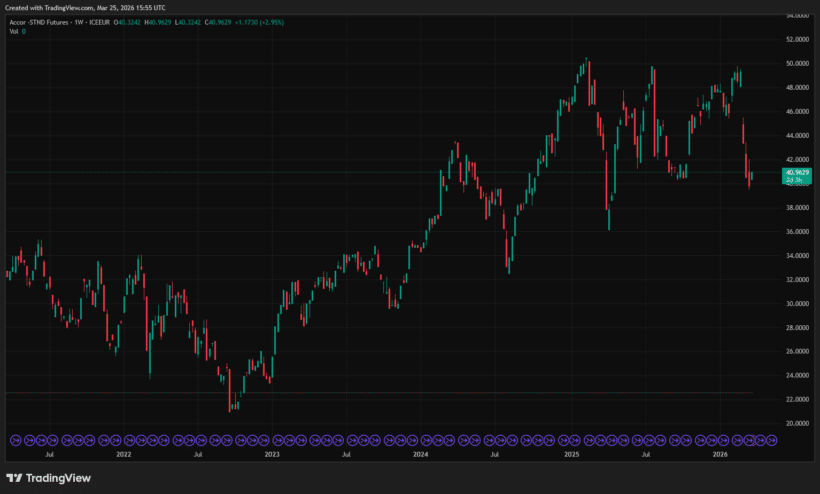This screenshot has height=494, width=820.
Task: Click the 22.0000 price scale label
Action: pyautogui.click(x=797, y=399)
